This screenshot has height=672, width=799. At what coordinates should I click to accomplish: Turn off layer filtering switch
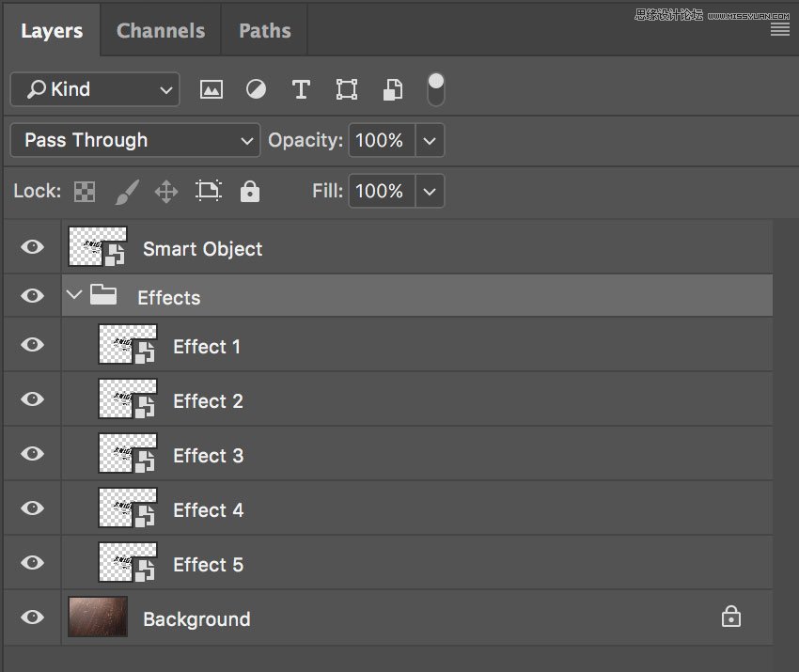coord(435,89)
